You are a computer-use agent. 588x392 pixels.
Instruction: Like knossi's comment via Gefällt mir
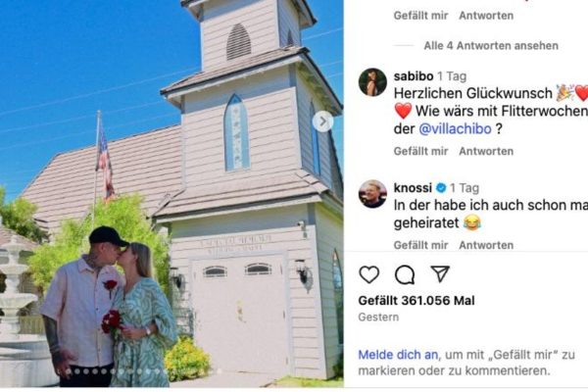coord(420,245)
